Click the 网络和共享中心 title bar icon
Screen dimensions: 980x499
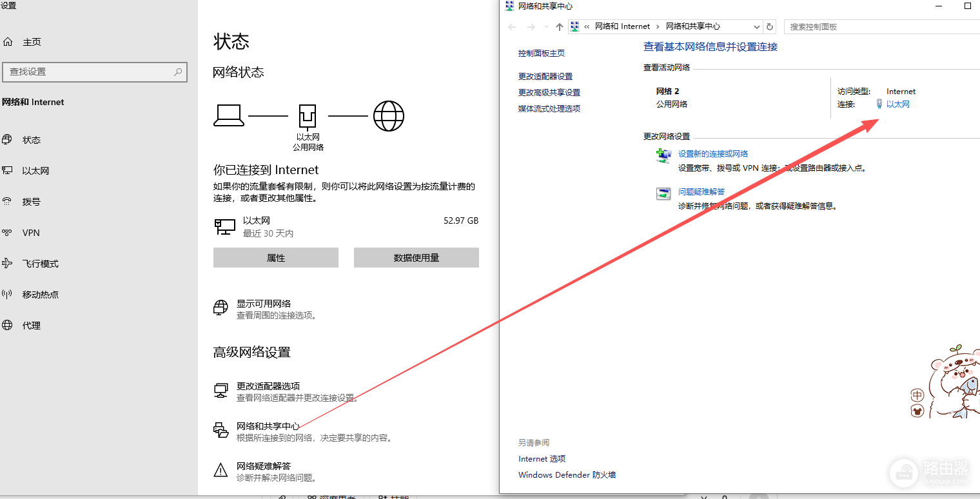click(x=509, y=6)
